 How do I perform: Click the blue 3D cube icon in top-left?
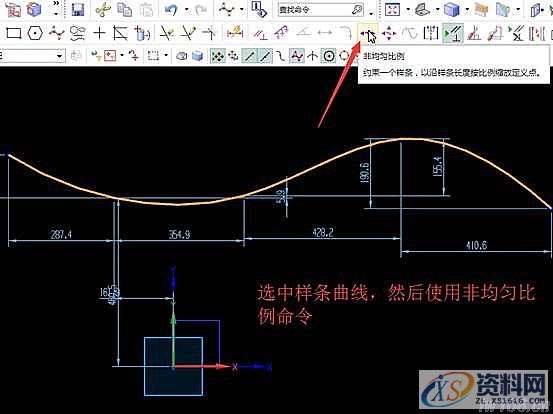(34, 9)
